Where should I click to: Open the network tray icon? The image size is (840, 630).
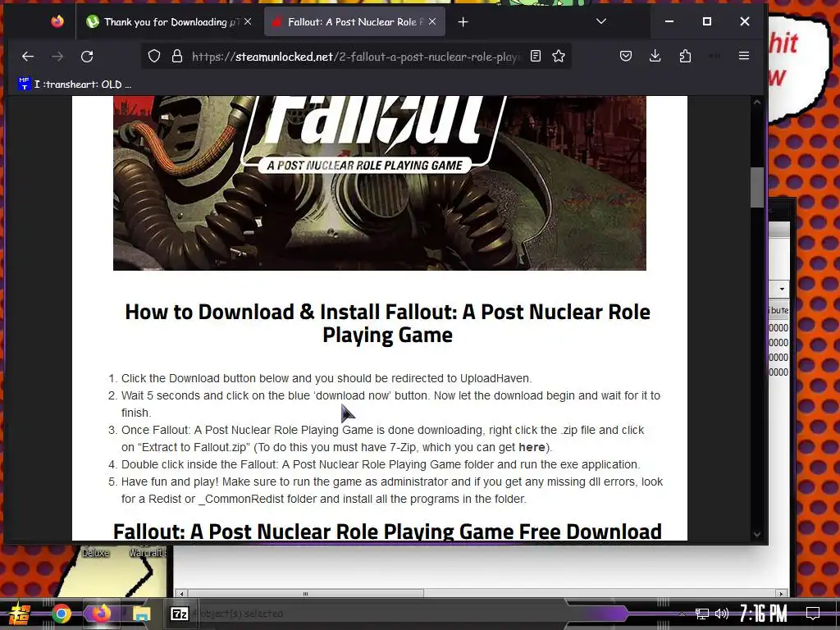coord(701,614)
